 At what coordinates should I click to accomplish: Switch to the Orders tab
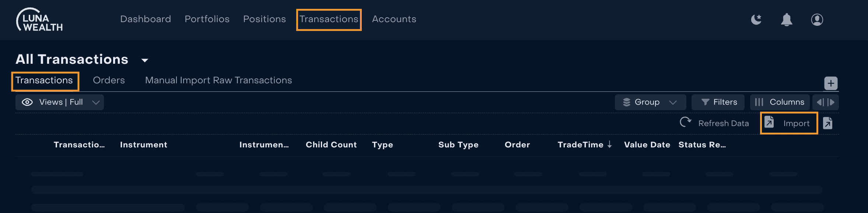click(109, 80)
